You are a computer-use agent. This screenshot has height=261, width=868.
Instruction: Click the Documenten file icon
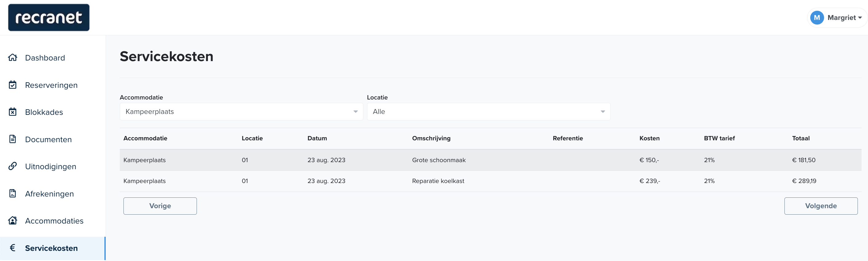[13, 139]
